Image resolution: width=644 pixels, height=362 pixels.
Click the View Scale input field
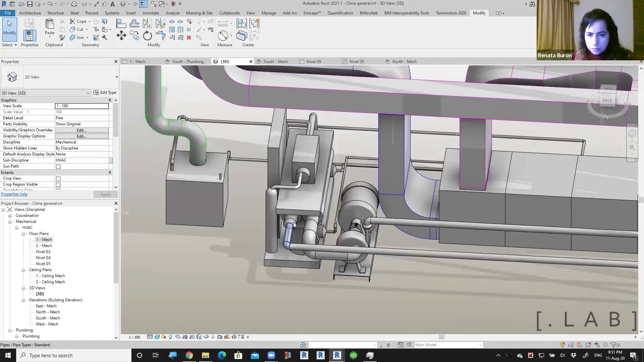pos(82,106)
